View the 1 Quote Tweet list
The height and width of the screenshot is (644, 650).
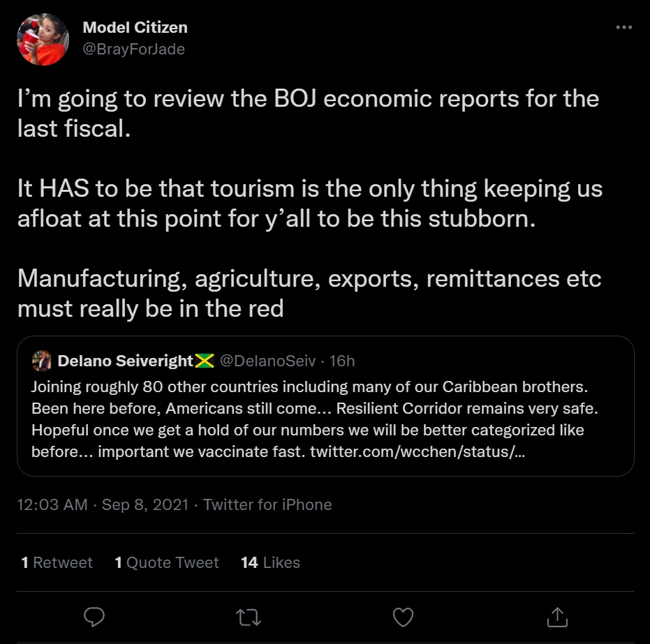pyautogui.click(x=167, y=562)
